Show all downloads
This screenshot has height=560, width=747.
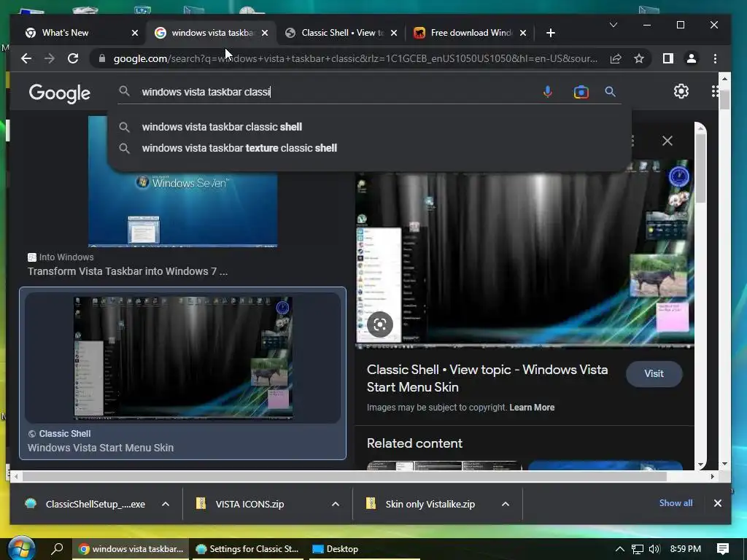(x=676, y=503)
